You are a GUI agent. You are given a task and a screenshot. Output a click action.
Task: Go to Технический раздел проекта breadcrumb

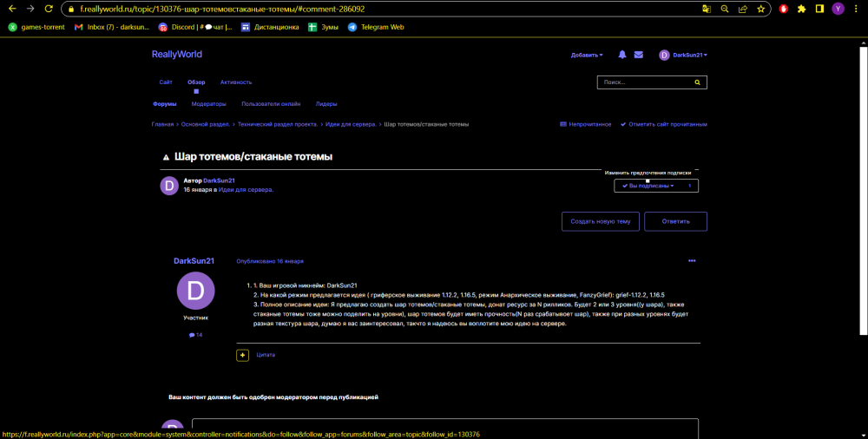point(278,125)
